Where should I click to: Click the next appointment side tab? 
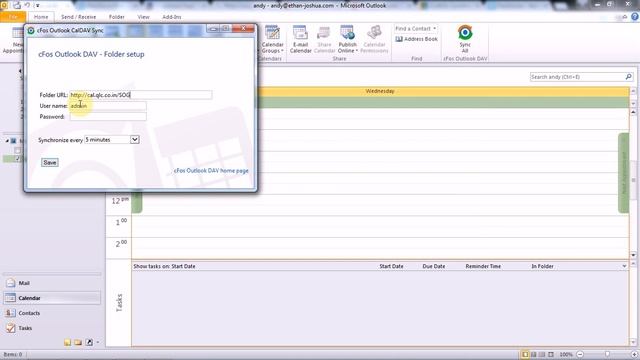pyautogui.click(x=624, y=173)
